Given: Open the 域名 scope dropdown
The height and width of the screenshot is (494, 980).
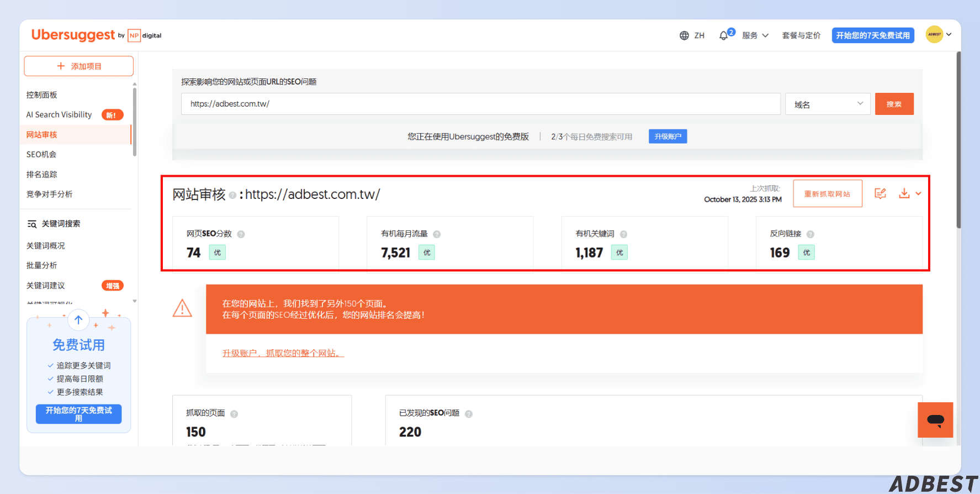Looking at the screenshot, I should tap(828, 104).
